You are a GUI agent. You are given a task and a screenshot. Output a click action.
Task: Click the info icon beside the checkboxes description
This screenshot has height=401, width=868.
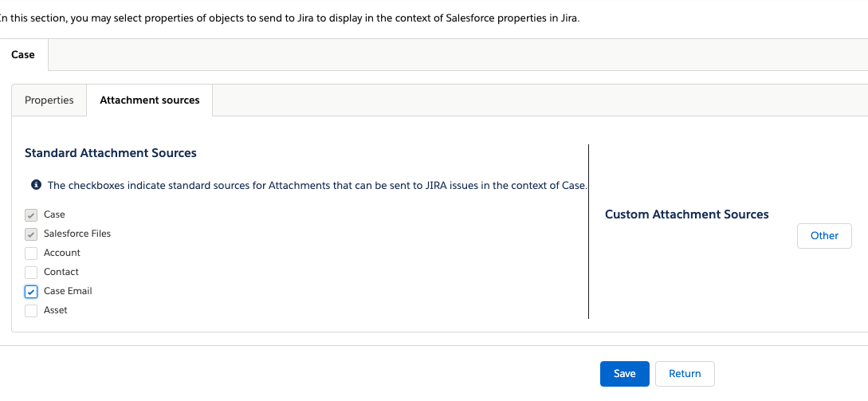(x=36, y=185)
